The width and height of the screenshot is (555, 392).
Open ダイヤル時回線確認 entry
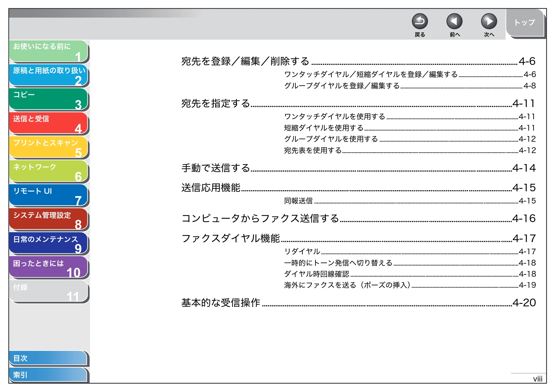click(410, 274)
